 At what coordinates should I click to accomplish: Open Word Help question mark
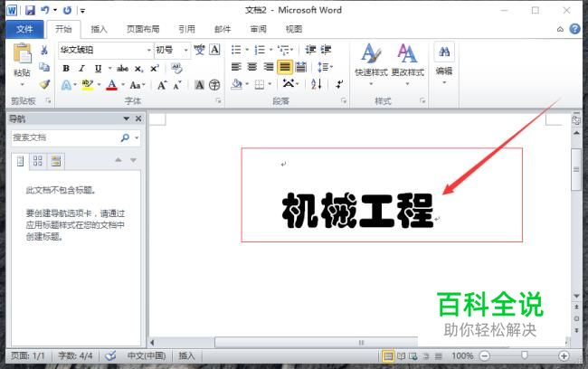point(574,29)
